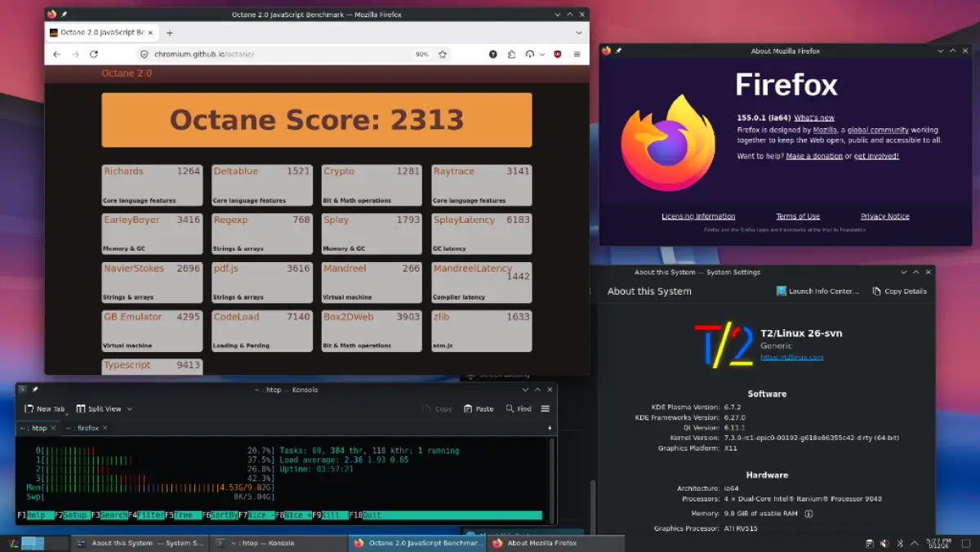
Task: Open the What's new link in About Firefox
Action: click(814, 118)
